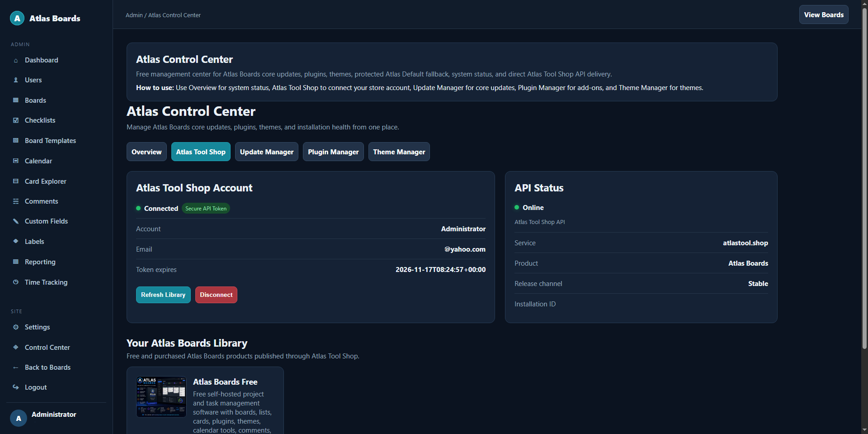This screenshot has width=868, height=434.
Task: Click the Users person icon
Action: pos(16,80)
